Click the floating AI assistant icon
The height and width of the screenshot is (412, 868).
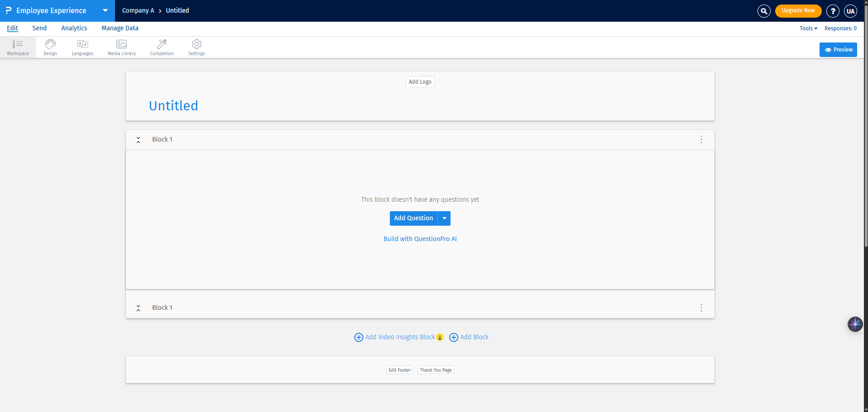pos(855,324)
